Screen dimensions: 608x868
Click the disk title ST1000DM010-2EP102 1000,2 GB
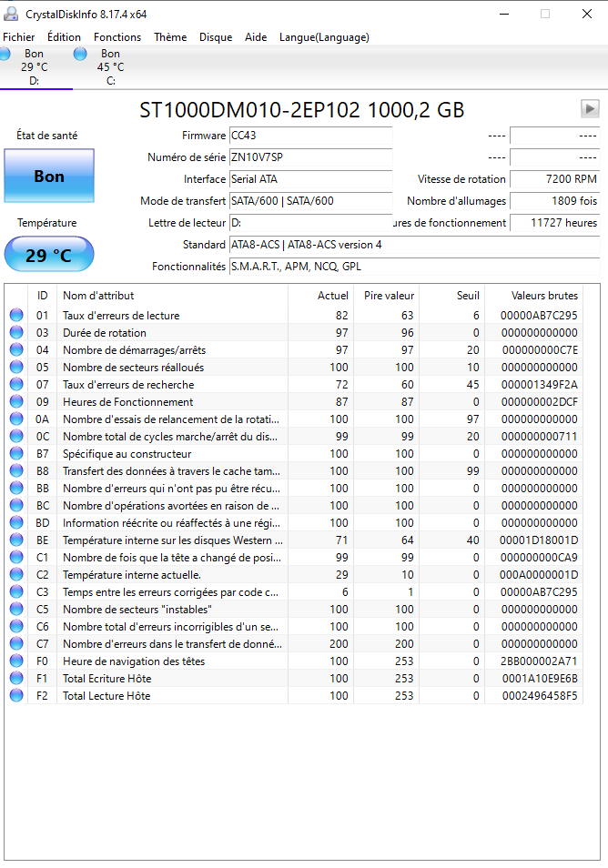[302, 109]
